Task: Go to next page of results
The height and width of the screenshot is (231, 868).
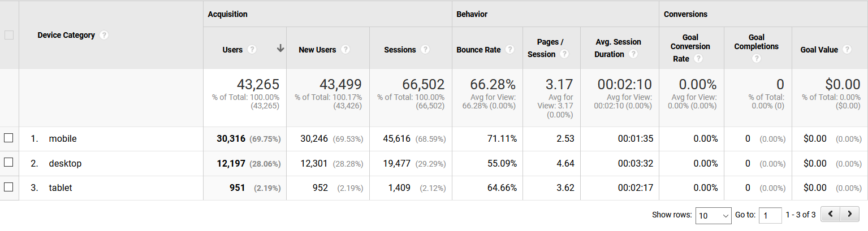Action: pyautogui.click(x=849, y=215)
